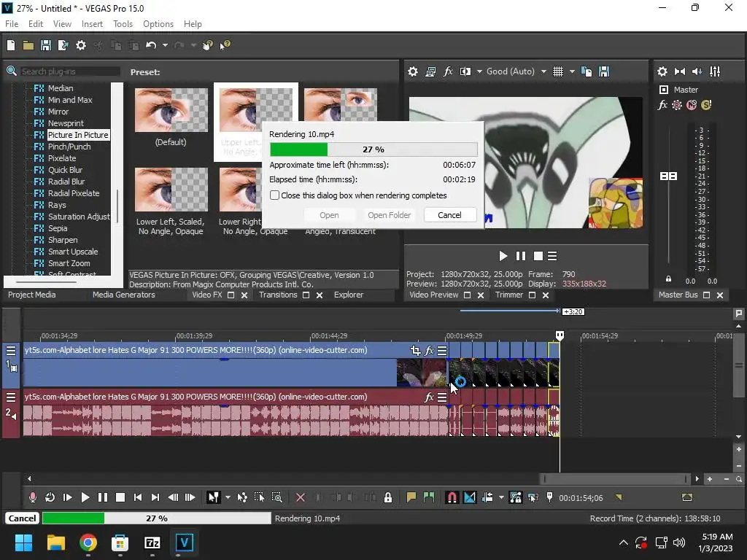Click the preview Overlays grid icon
The image size is (747, 560).
558,71
